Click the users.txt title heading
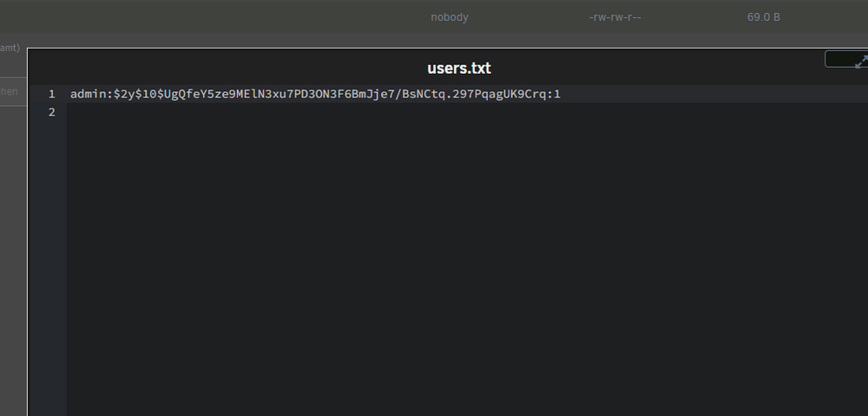This screenshot has height=416, width=868. point(459,68)
